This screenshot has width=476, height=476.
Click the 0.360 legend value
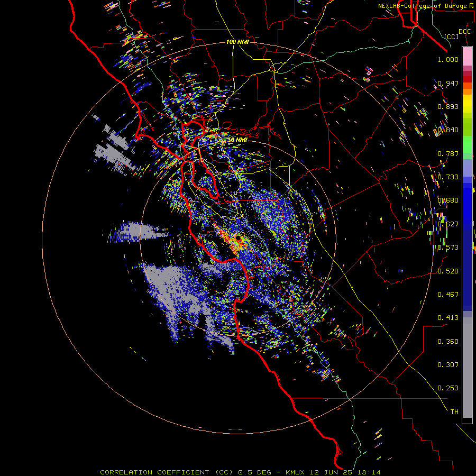(448, 341)
